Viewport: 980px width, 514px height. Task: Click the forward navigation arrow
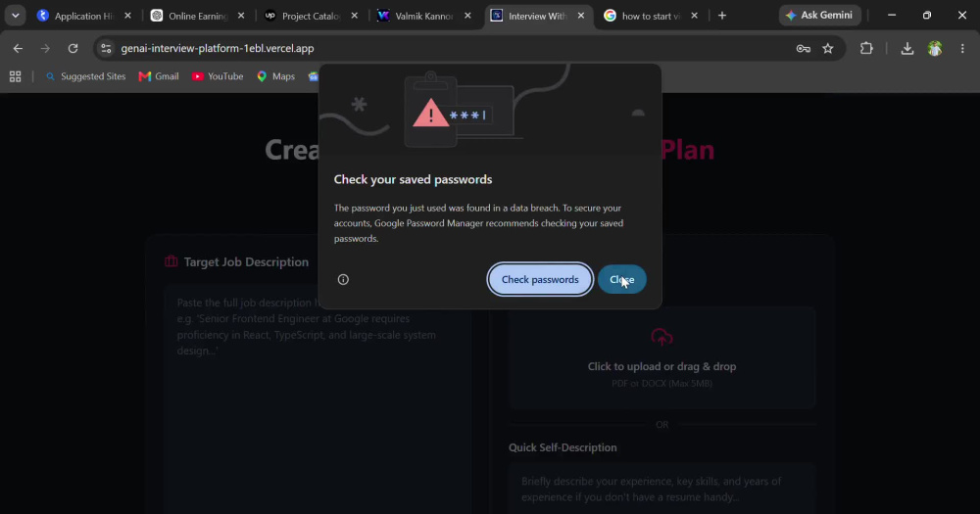click(x=45, y=48)
